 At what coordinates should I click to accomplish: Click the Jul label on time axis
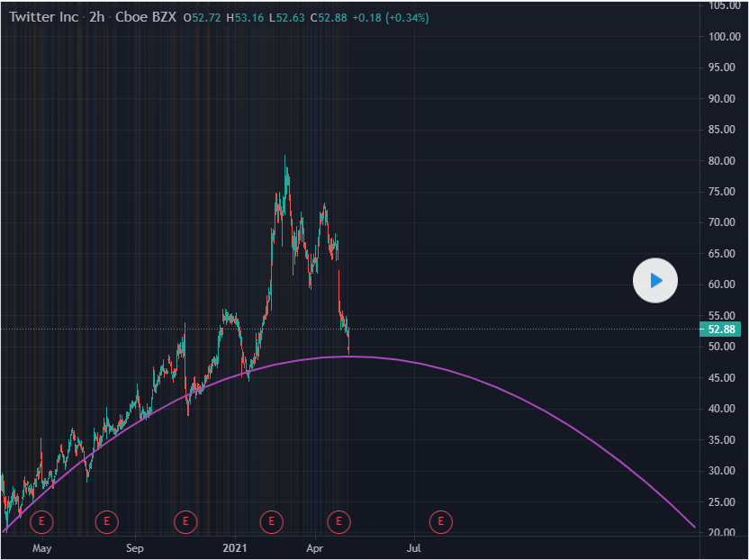(415, 546)
